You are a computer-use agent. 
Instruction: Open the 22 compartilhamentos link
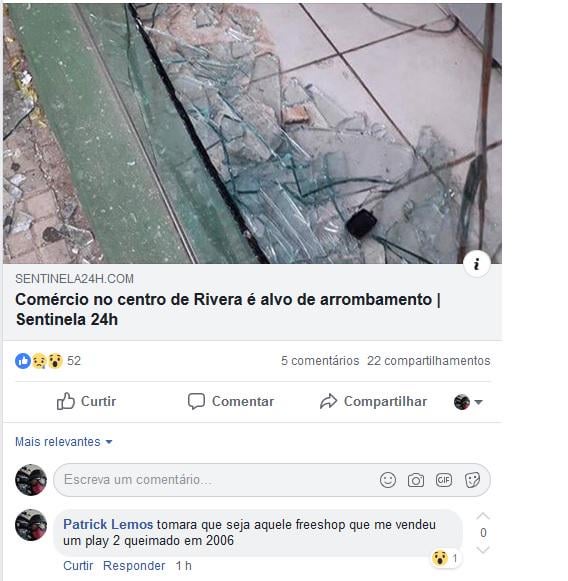point(429,361)
